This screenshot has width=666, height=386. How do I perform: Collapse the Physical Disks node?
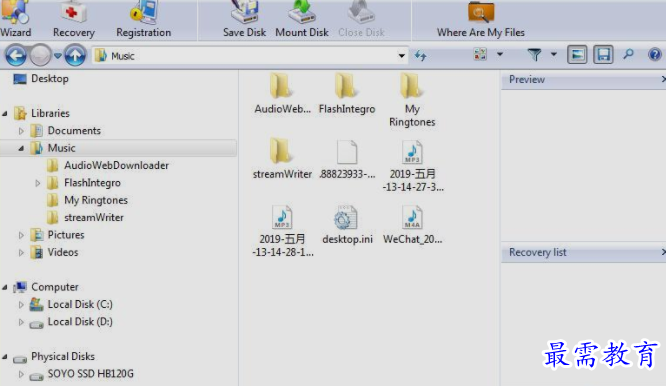[x=5, y=357]
